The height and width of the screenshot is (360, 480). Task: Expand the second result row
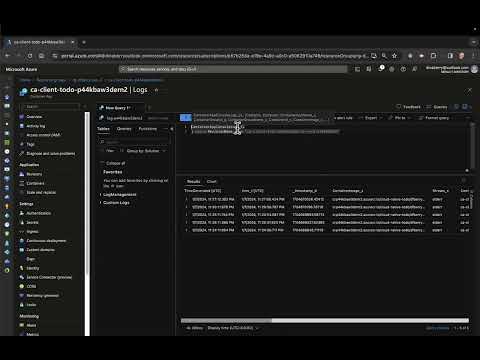pyautogui.click(x=187, y=207)
